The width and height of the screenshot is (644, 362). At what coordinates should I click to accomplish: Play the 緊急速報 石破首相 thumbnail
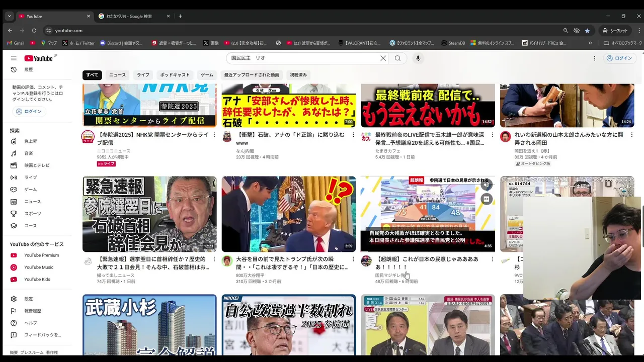[149, 214]
